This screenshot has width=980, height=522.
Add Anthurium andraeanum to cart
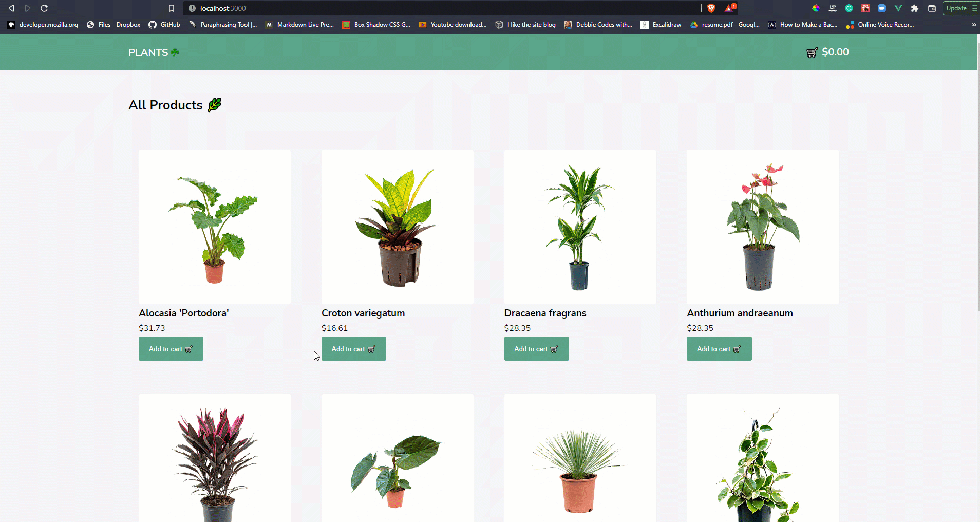[719, 349]
